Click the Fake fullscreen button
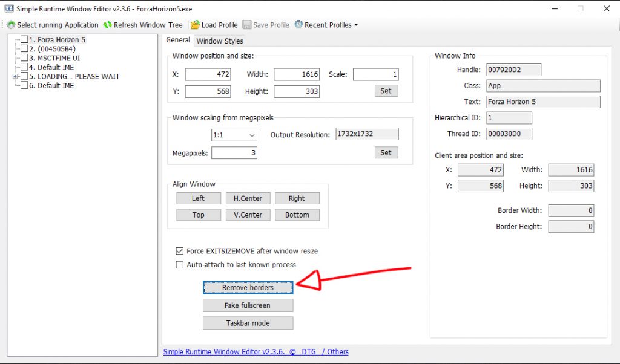The height and width of the screenshot is (364, 620). click(x=248, y=305)
